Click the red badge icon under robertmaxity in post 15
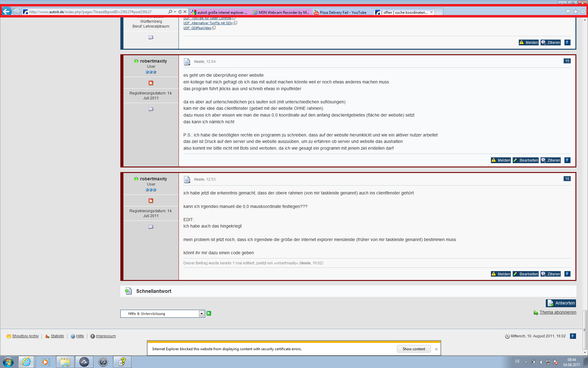This screenshot has height=368, width=588. [151, 83]
